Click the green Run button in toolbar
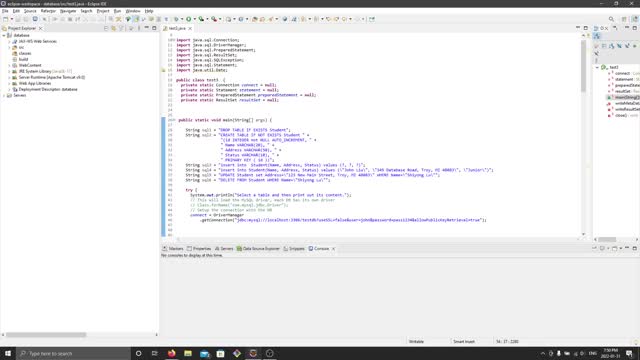 [x=189, y=19]
